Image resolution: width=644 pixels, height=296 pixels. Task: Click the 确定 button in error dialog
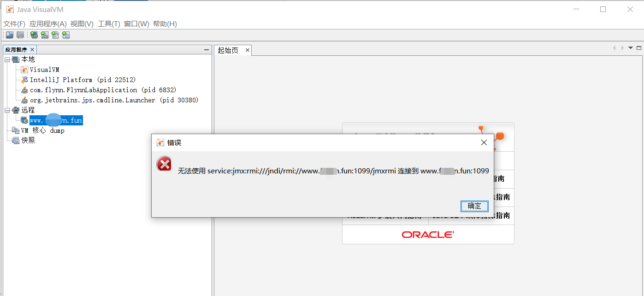[474, 206]
